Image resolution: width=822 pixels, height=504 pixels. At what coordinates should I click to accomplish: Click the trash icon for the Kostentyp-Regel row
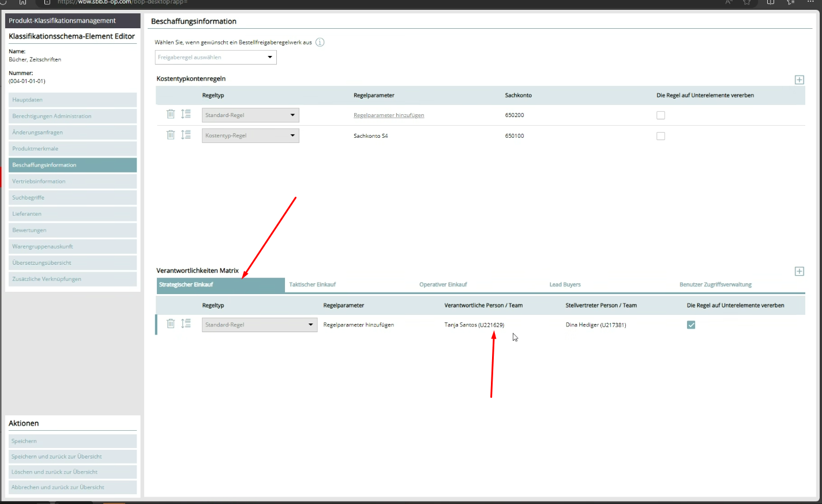coord(171,135)
